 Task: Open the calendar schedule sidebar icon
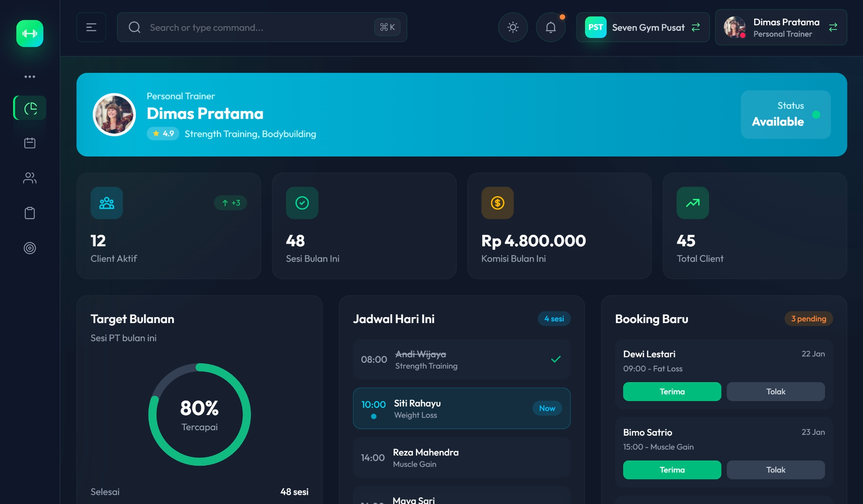(30, 143)
